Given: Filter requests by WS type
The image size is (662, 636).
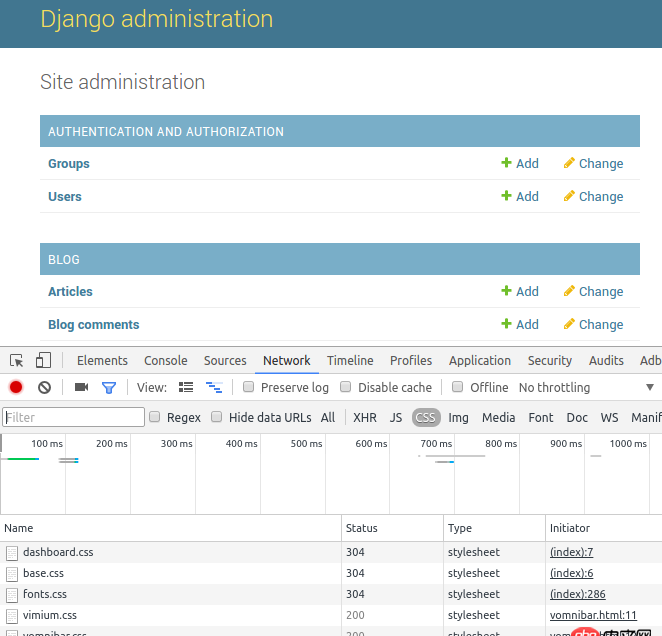Looking at the screenshot, I should [x=609, y=418].
